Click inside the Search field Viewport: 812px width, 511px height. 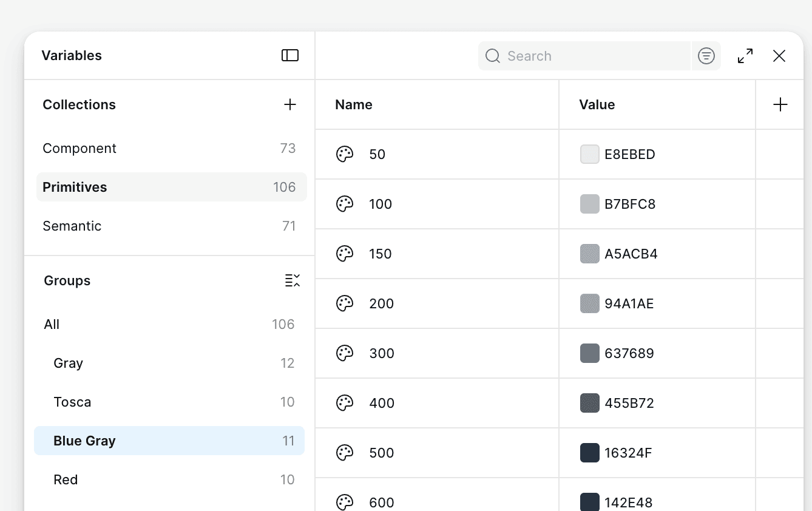tap(584, 56)
